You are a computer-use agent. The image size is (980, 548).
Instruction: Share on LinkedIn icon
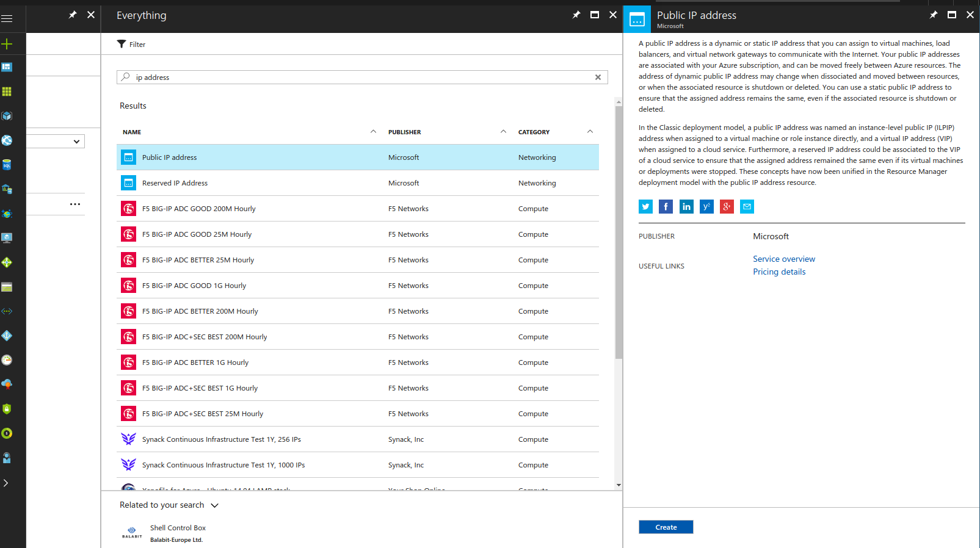click(686, 207)
